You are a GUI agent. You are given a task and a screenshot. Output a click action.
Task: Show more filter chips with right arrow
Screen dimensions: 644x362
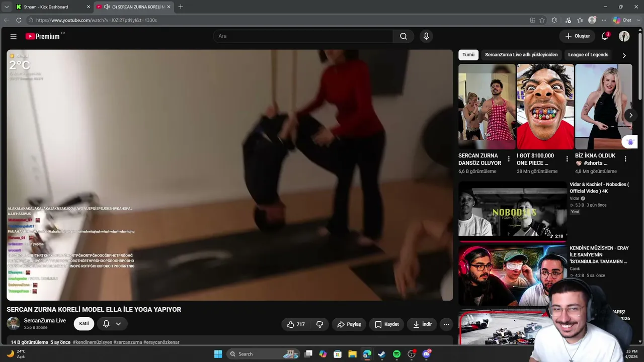[624, 55]
